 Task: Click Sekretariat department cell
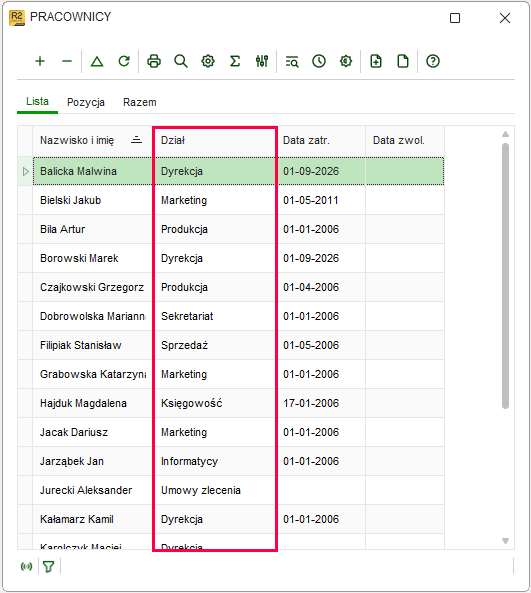215,316
